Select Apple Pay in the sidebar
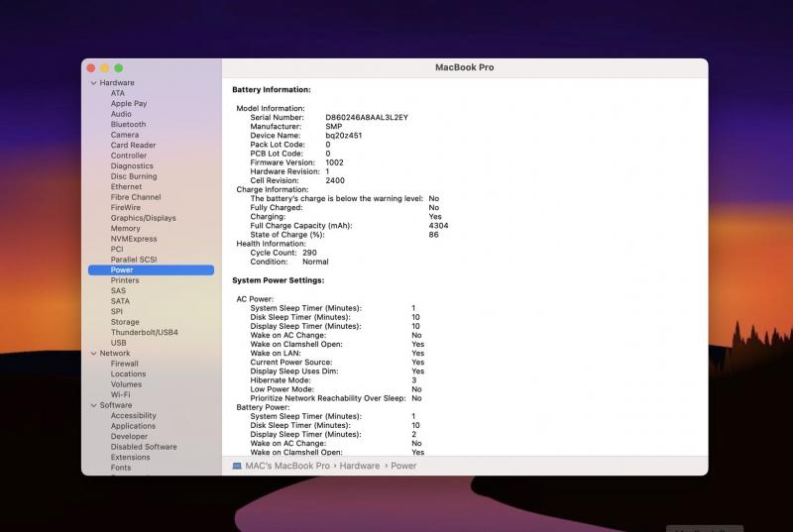793x532 pixels. [129, 104]
